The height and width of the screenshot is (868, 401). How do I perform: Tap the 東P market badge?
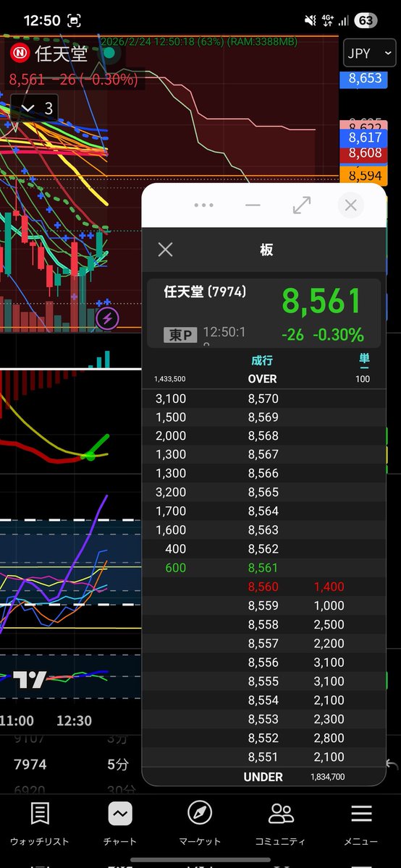point(180,334)
